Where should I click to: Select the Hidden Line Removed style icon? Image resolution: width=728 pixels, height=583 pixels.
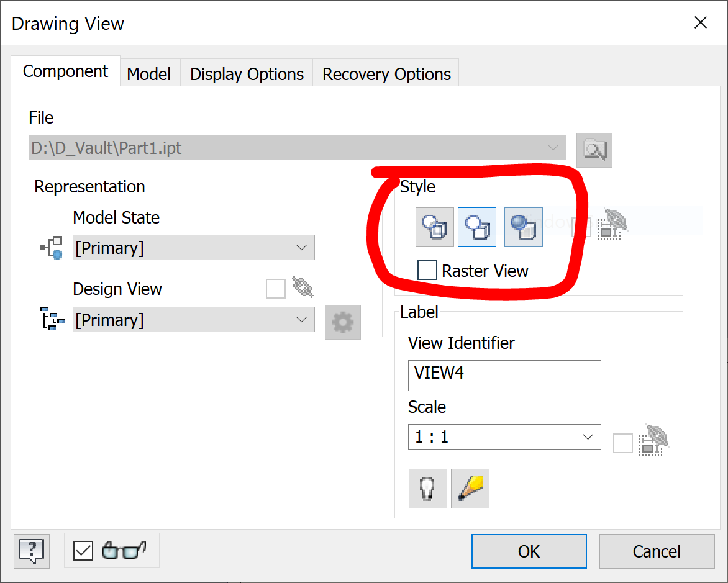(x=477, y=227)
